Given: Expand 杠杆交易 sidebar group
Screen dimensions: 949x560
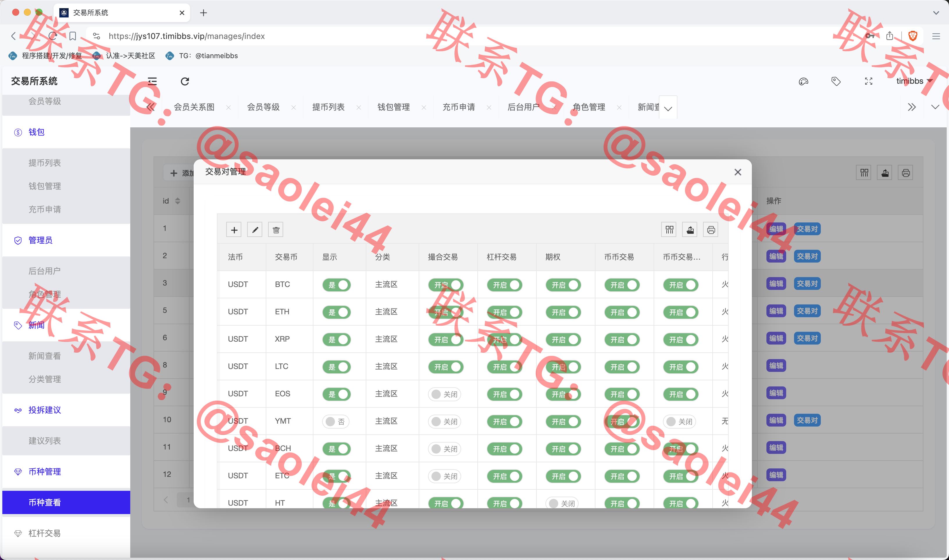Looking at the screenshot, I should pyautogui.click(x=66, y=533).
